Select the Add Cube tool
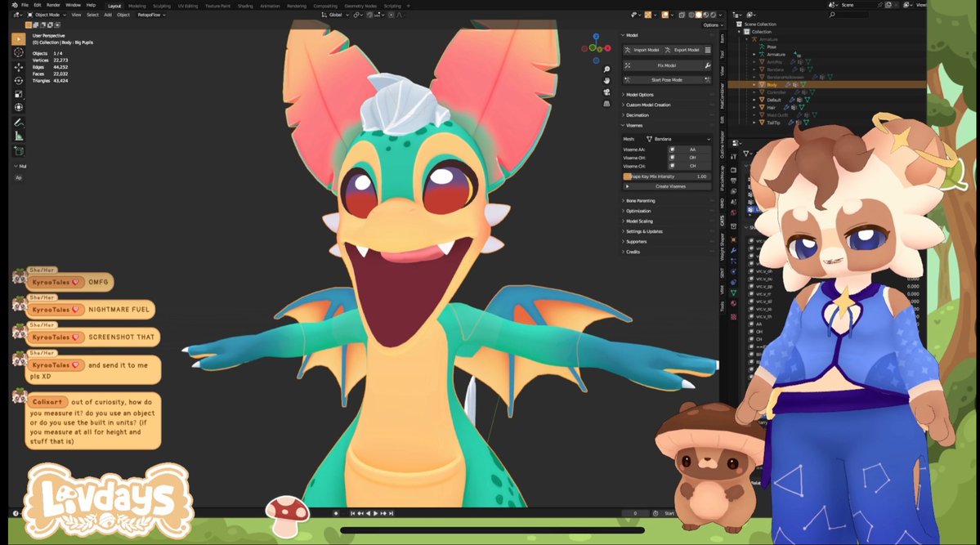The width and height of the screenshot is (980, 545). 18,150
